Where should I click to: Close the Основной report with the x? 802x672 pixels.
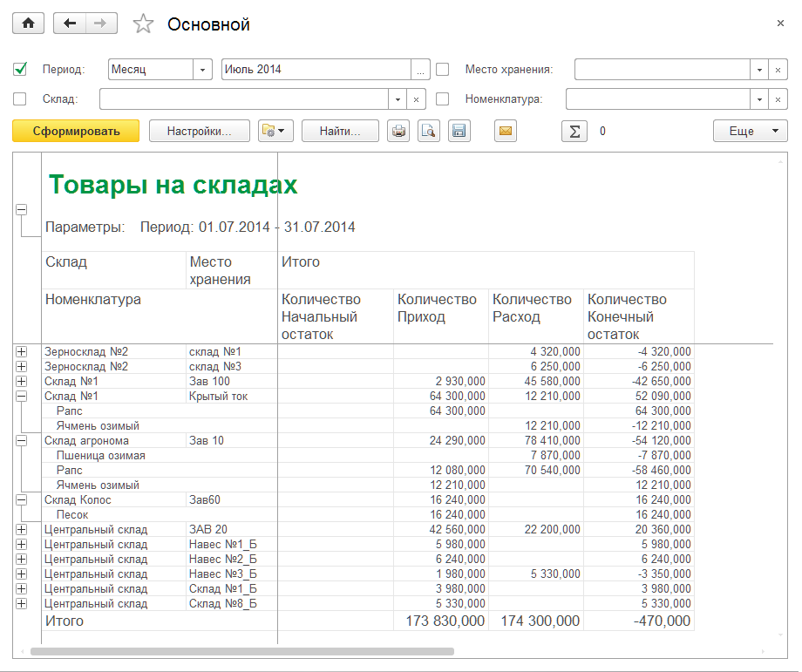click(780, 23)
